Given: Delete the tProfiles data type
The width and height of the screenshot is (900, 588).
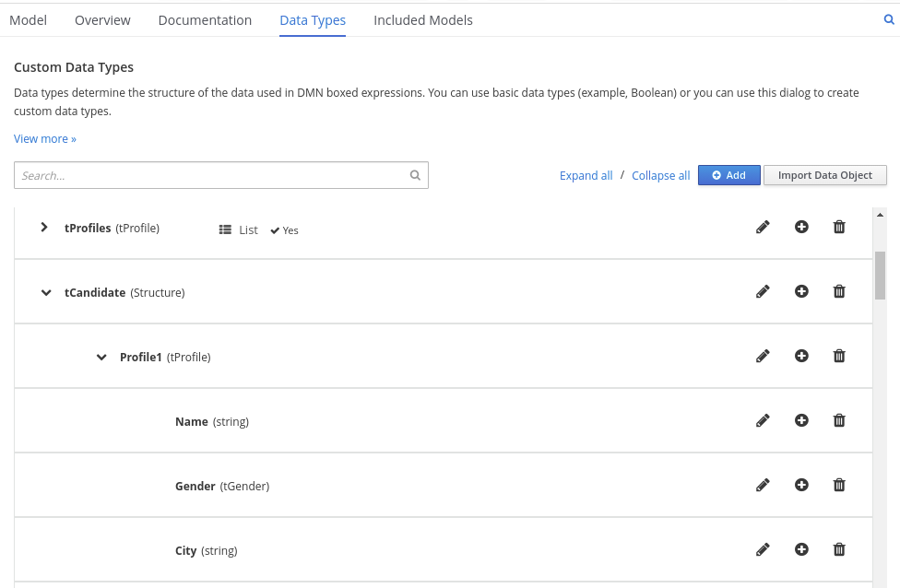Looking at the screenshot, I should (839, 227).
